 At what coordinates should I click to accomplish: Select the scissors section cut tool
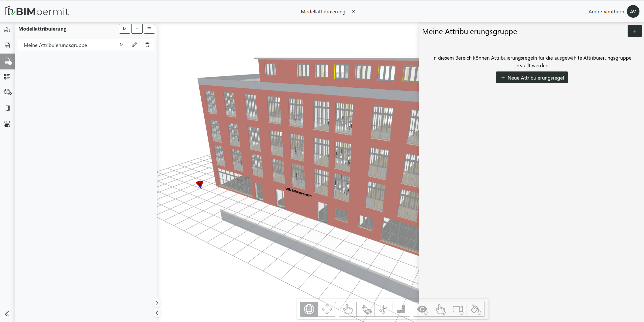tap(383, 309)
